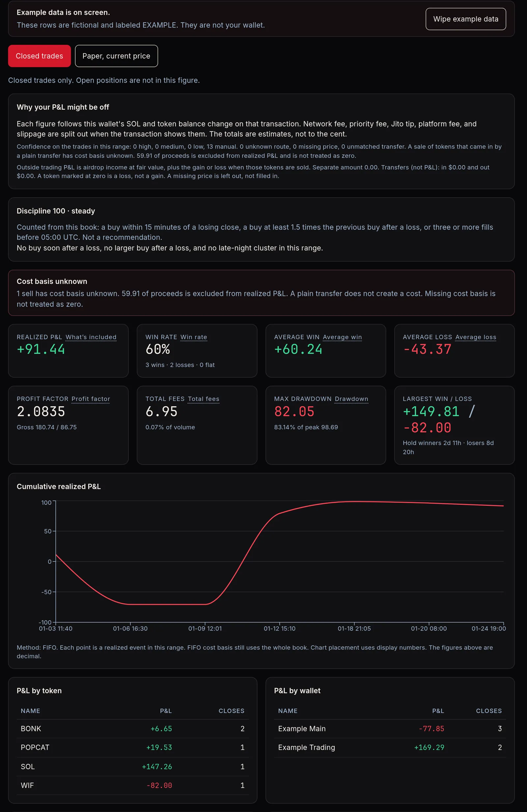This screenshot has height=812, width=527.
Task: Click the 01-06 16:30 chart axis label
Action: click(130, 629)
